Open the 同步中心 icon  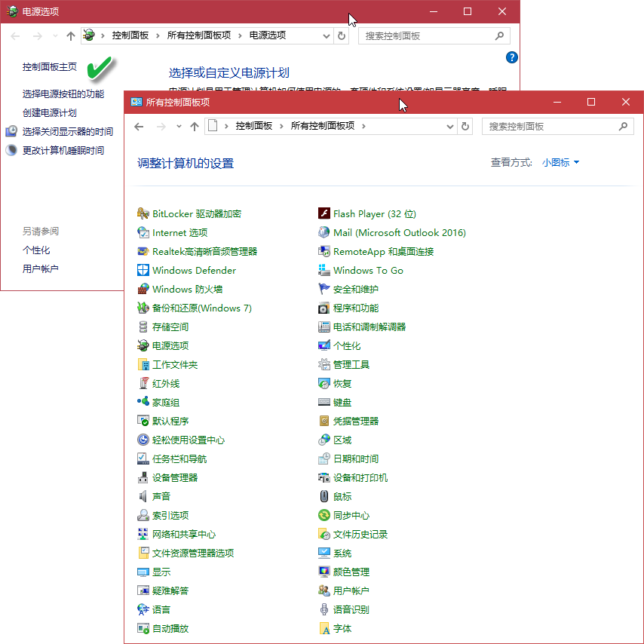click(x=324, y=515)
